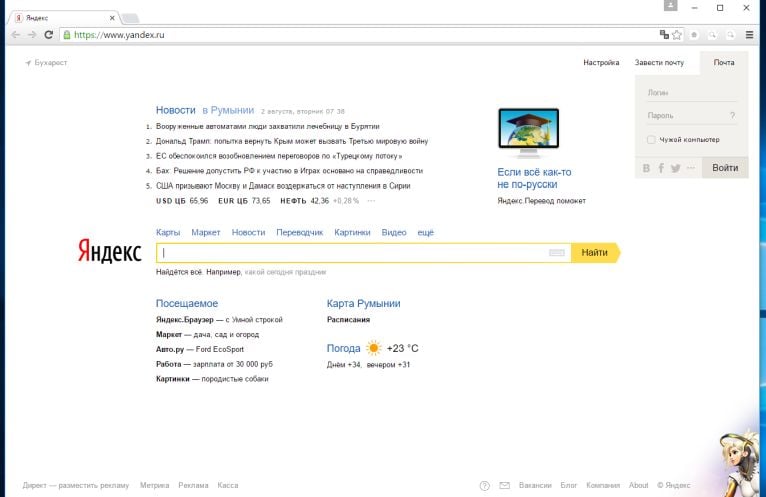Open the Переводчик service link

[299, 233]
